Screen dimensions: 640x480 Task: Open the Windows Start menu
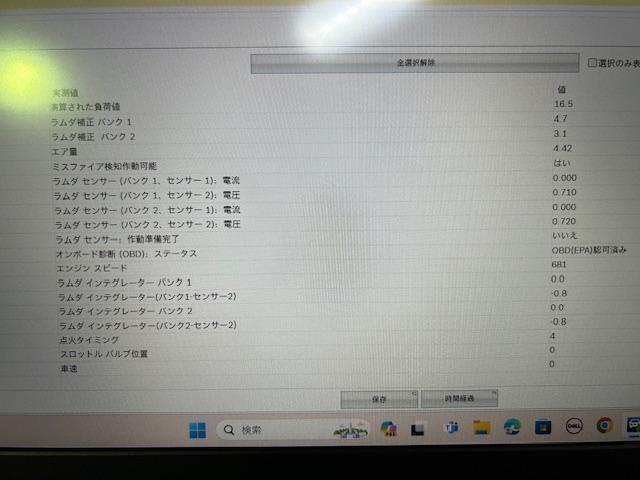click(197, 430)
